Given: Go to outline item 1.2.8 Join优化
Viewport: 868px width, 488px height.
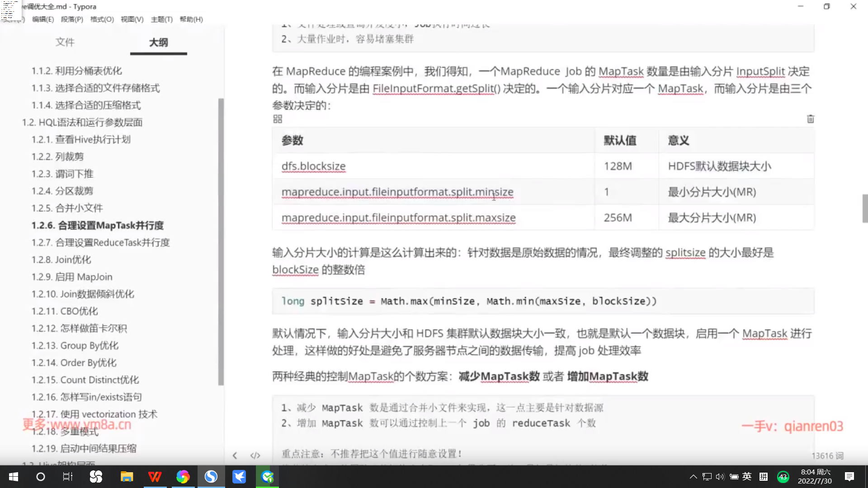Looking at the screenshot, I should click(x=61, y=260).
